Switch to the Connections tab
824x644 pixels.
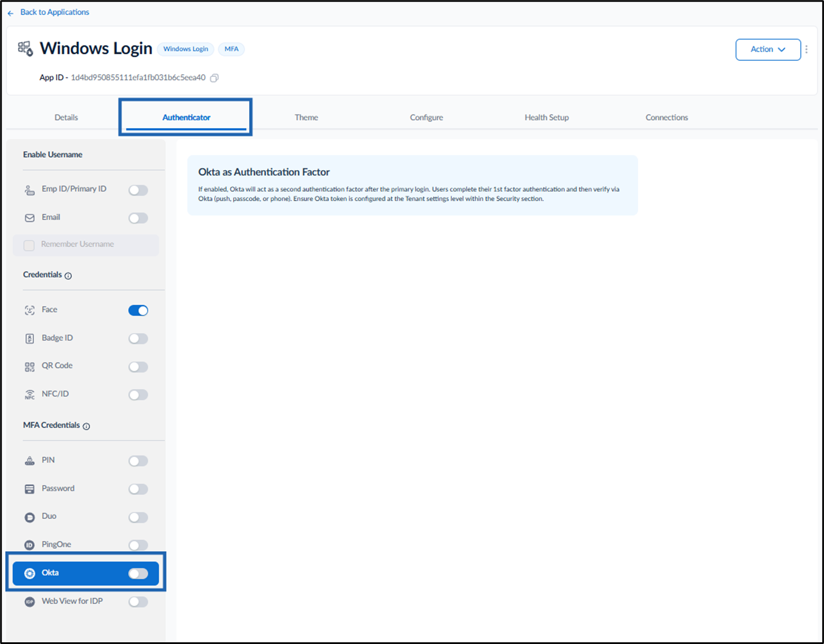(x=667, y=117)
